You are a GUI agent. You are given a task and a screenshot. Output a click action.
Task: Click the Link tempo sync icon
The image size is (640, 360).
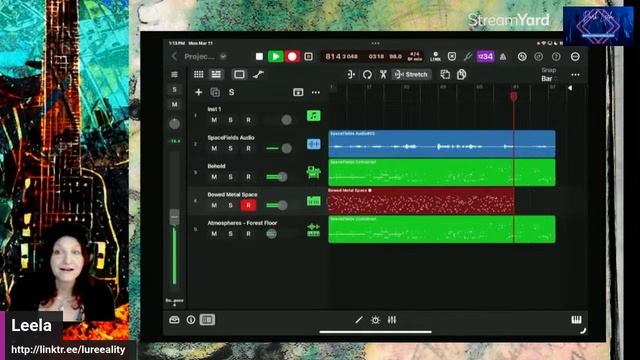pyautogui.click(x=436, y=56)
